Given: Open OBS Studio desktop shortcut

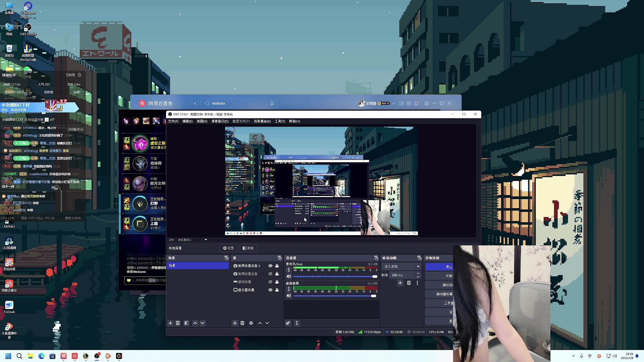Looking at the screenshot, I should point(28,29).
